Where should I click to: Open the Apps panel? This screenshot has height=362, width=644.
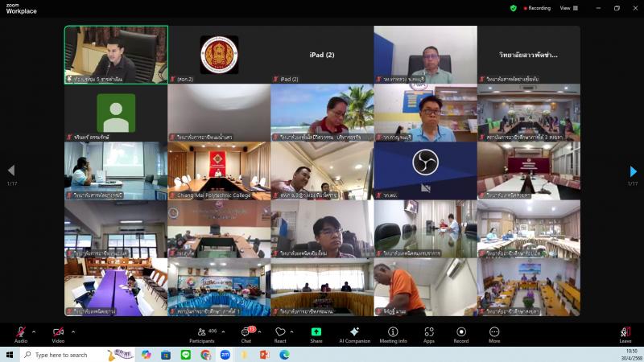[x=429, y=335]
